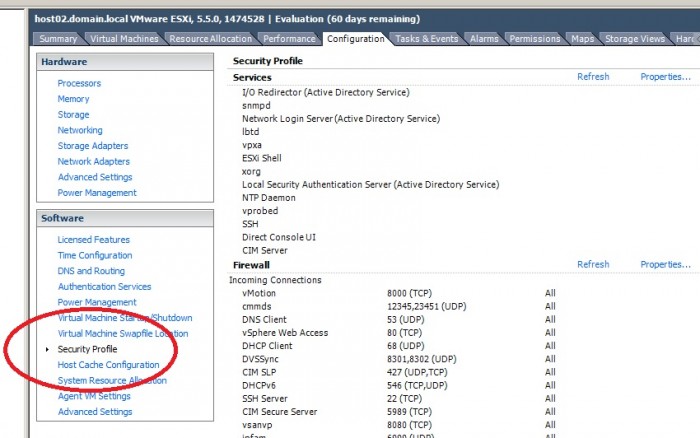The image size is (700, 438).
Task: Select Licensed Features under Software
Action: click(93, 240)
